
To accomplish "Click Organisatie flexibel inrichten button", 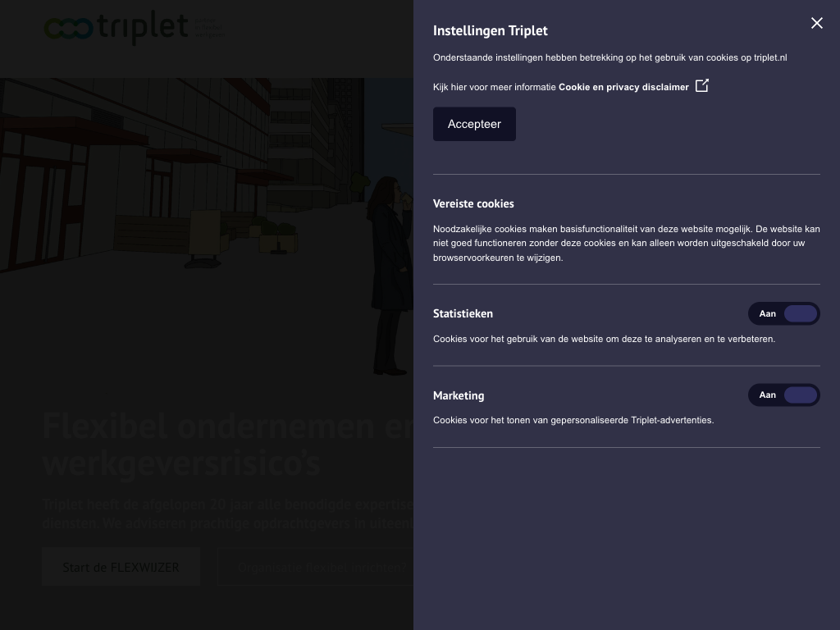I will point(316,567).
